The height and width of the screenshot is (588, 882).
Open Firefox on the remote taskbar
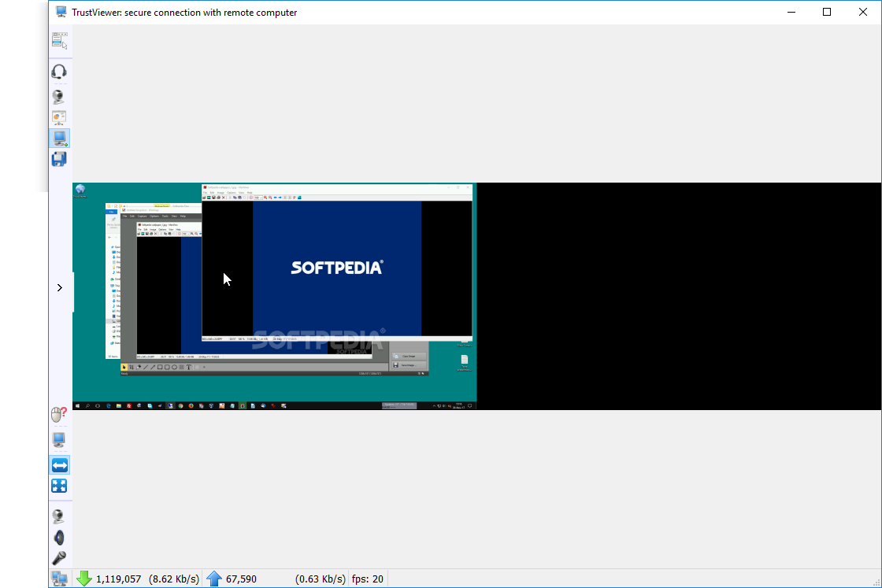[191, 406]
